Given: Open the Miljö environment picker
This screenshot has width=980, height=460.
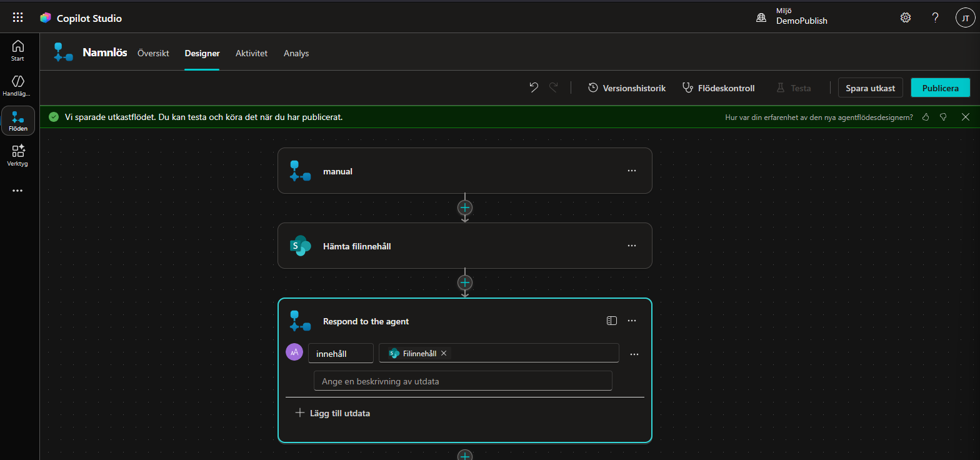Looking at the screenshot, I should (x=792, y=17).
